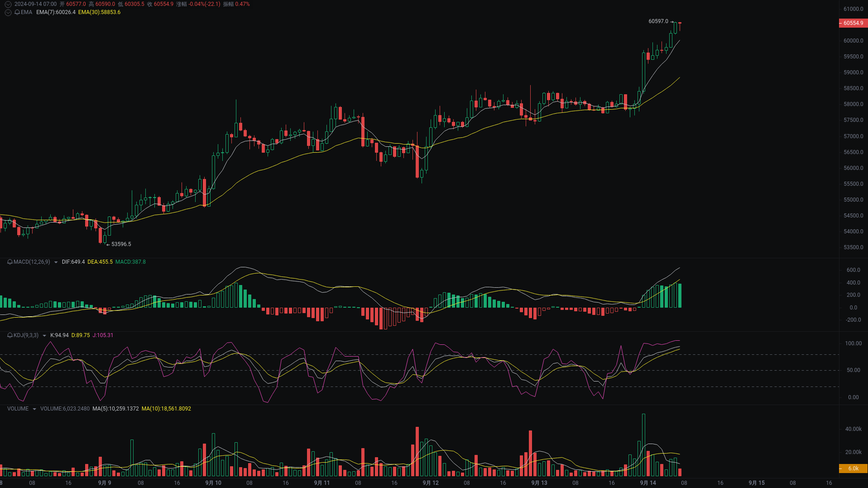
Task: Click the alarm bell icon next to KDJ(9,3,3)
Action: [10, 336]
